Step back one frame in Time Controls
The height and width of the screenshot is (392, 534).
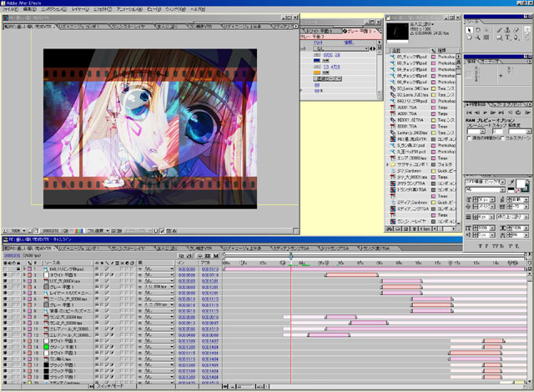476,113
